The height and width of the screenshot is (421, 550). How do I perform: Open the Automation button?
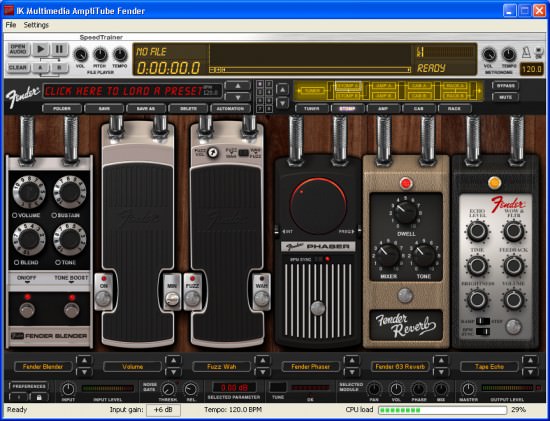230,108
